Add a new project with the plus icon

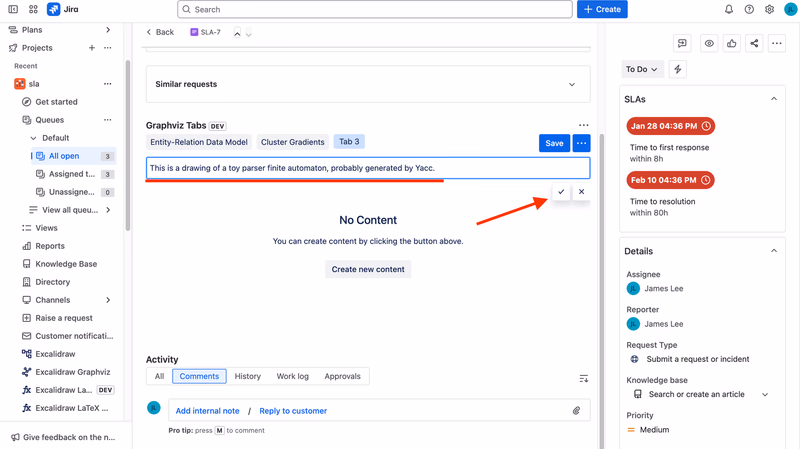[92, 47]
